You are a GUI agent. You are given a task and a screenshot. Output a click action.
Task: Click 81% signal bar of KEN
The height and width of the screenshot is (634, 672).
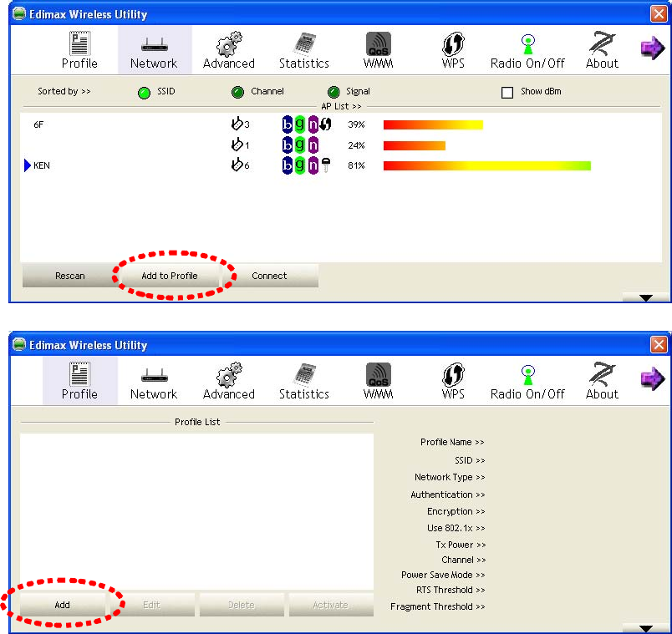coord(486,165)
